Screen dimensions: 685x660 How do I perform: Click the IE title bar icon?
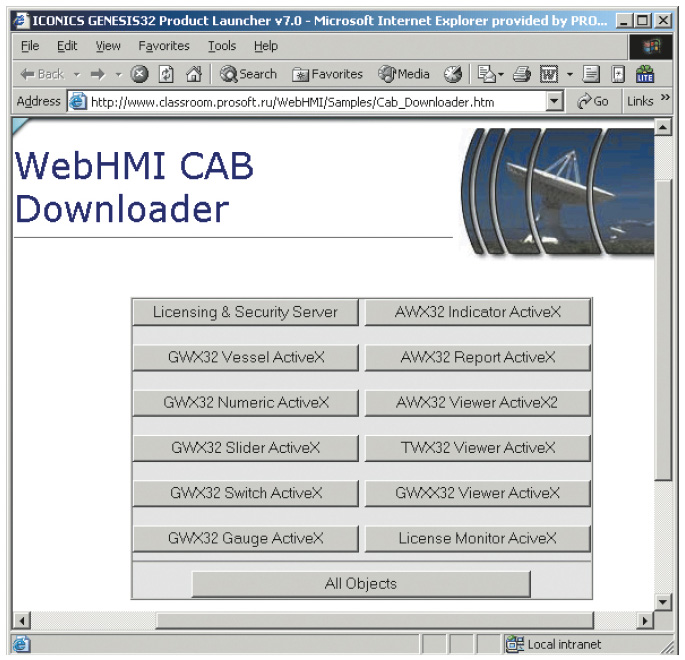[x=21, y=21]
